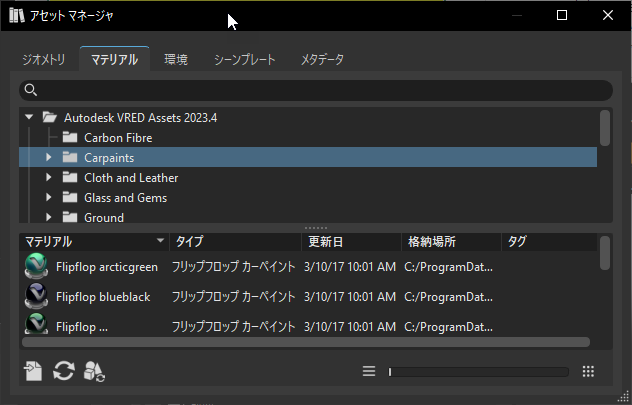Select the Ground tree item
The height and width of the screenshot is (405, 632).
pyautogui.click(x=104, y=218)
